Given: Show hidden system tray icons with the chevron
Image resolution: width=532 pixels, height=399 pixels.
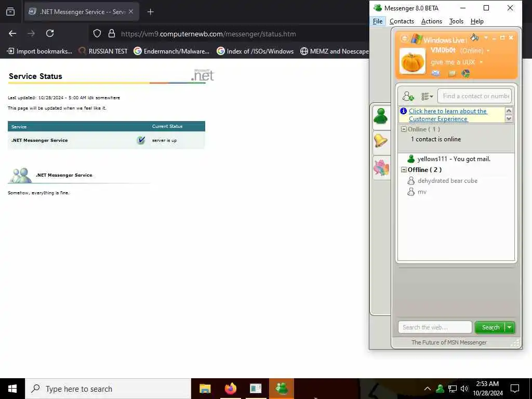Looking at the screenshot, I should (x=428, y=389).
